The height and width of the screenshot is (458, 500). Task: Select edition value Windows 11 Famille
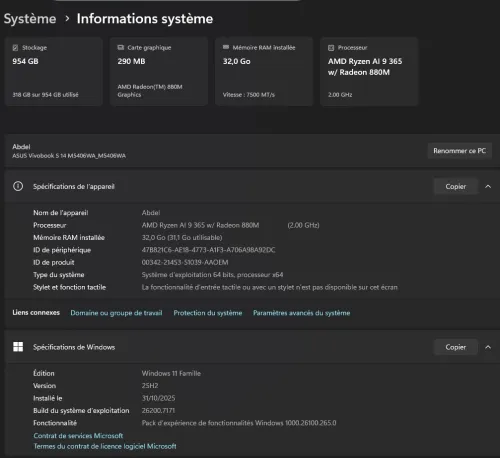coord(171,373)
